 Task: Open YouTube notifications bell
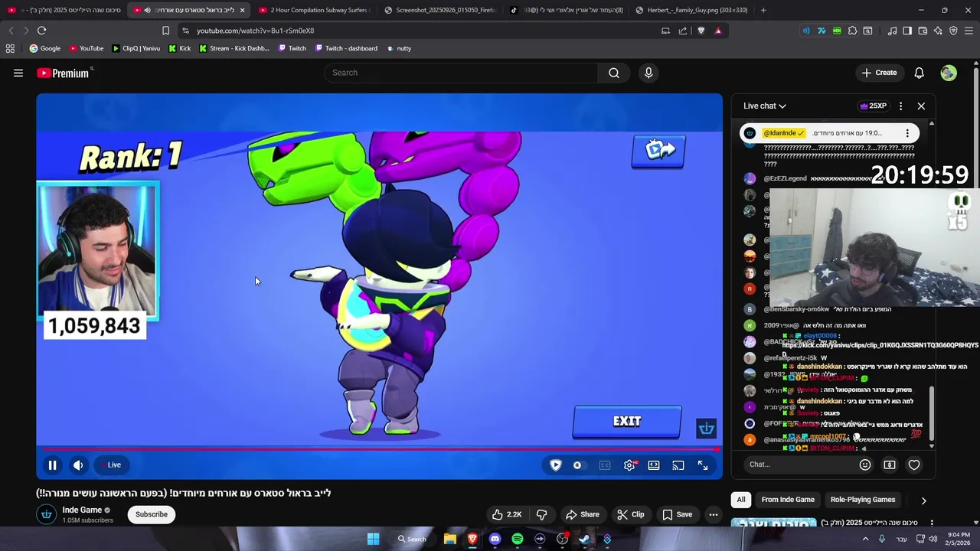(x=920, y=73)
